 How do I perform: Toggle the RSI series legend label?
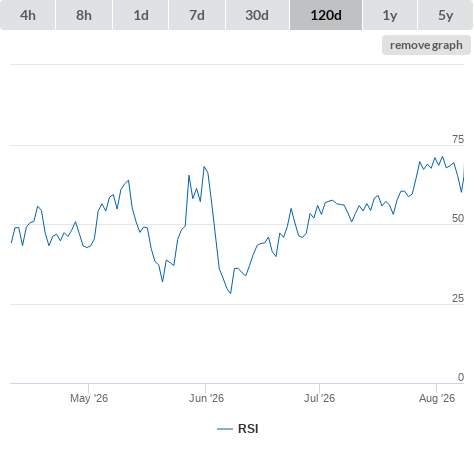click(248, 429)
